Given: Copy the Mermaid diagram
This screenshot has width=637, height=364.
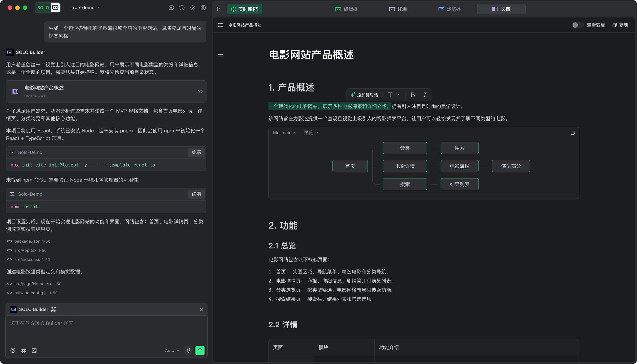Looking at the screenshot, I should [573, 132].
